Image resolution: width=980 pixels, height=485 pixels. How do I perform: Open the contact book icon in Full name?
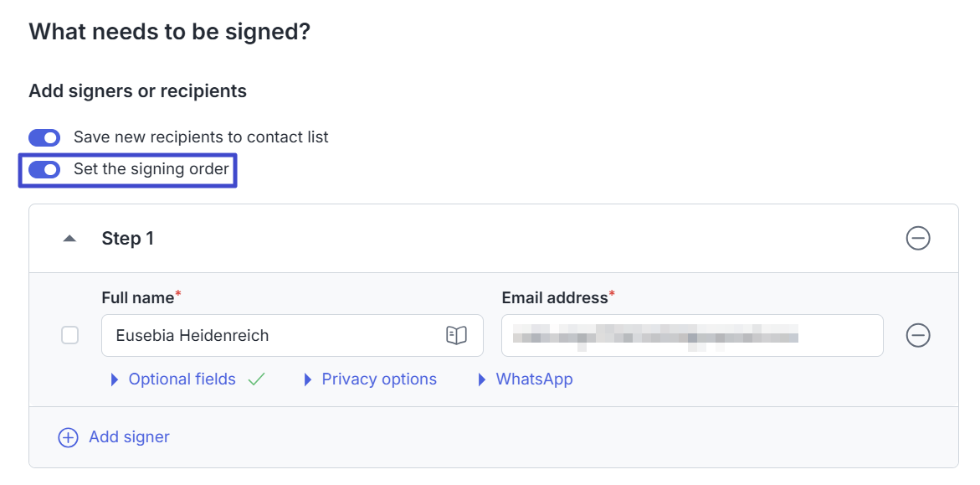(455, 336)
